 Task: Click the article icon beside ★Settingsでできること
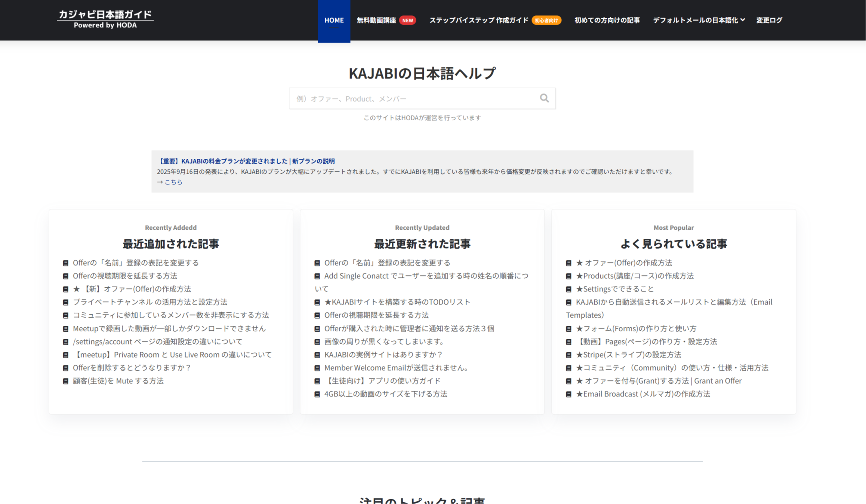(x=568, y=288)
